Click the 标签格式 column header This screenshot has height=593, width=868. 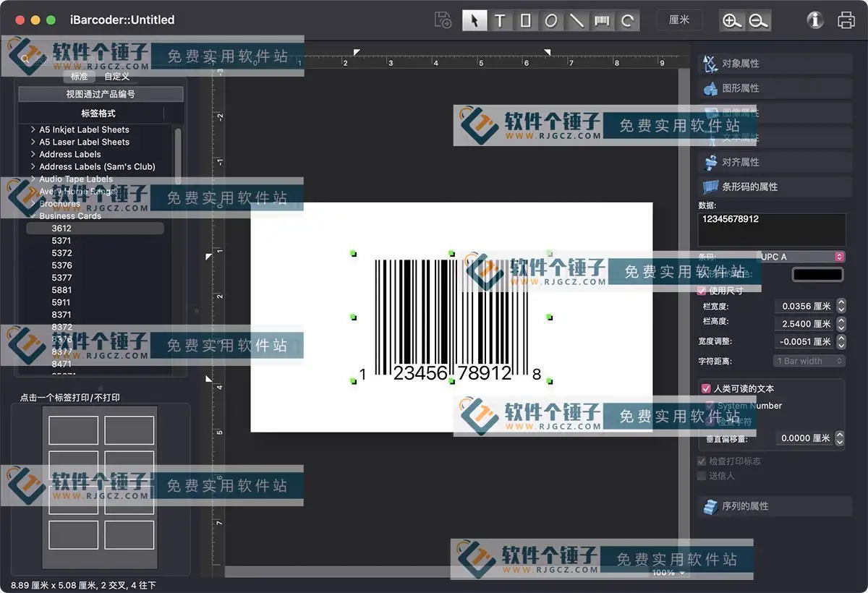[98, 114]
